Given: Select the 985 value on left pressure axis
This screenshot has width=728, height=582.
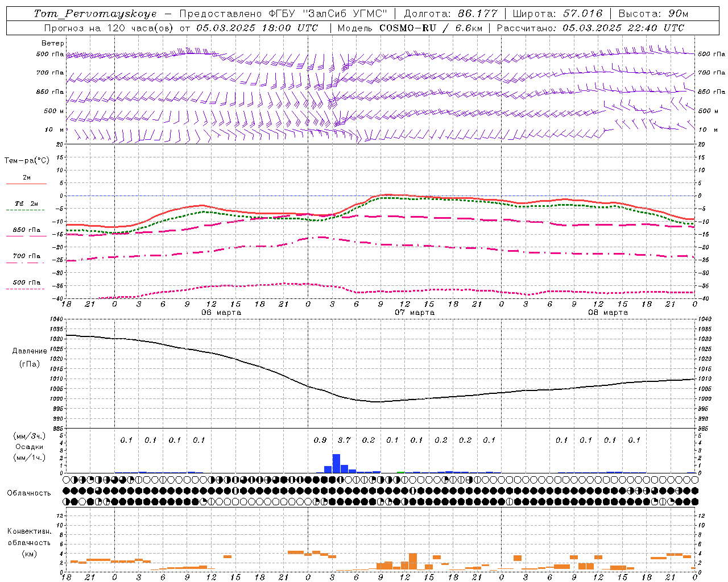Looking at the screenshot, I should tap(58, 429).
